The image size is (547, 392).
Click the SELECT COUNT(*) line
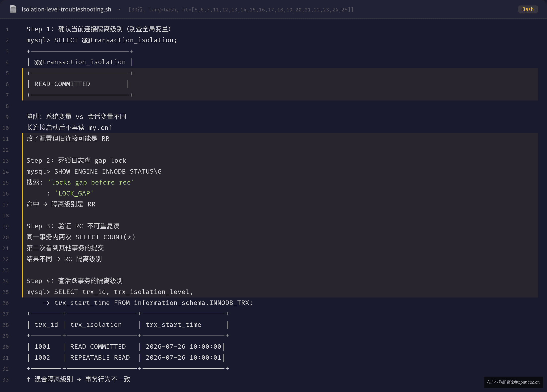point(81,237)
